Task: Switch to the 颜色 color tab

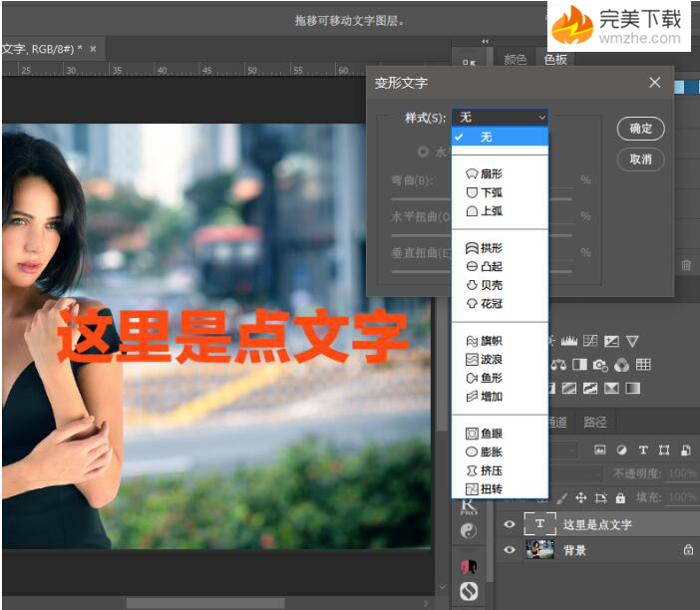Action: [515, 60]
